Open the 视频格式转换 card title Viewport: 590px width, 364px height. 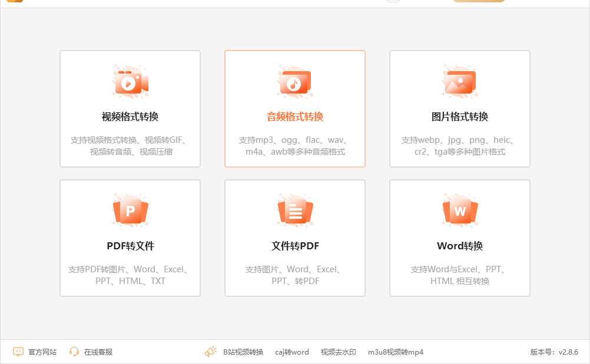click(x=130, y=117)
